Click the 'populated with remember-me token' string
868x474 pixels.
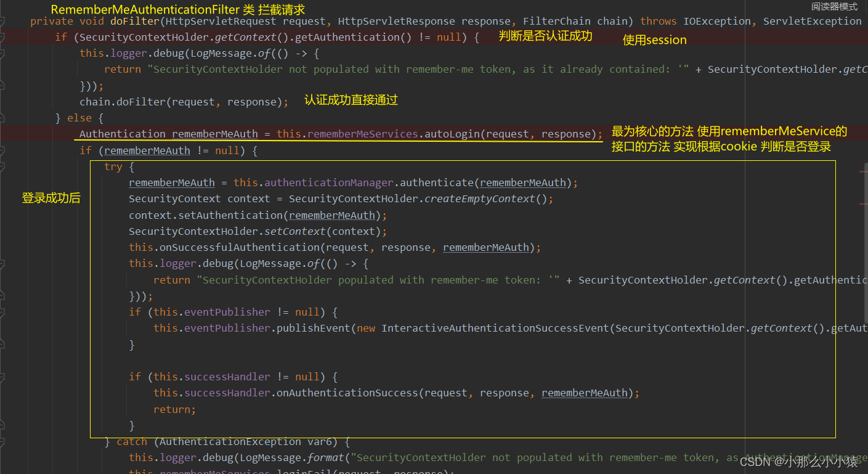pos(378,280)
